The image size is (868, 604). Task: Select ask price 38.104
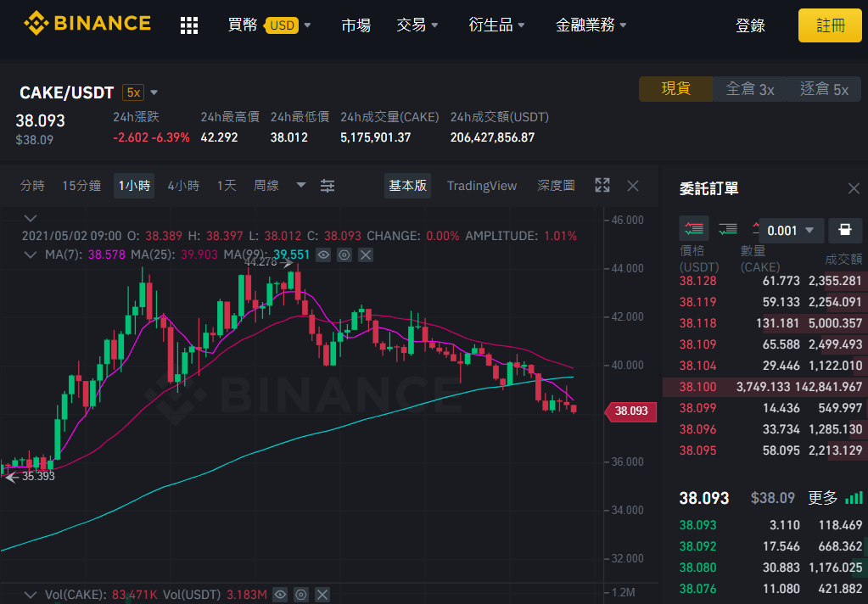coord(698,366)
